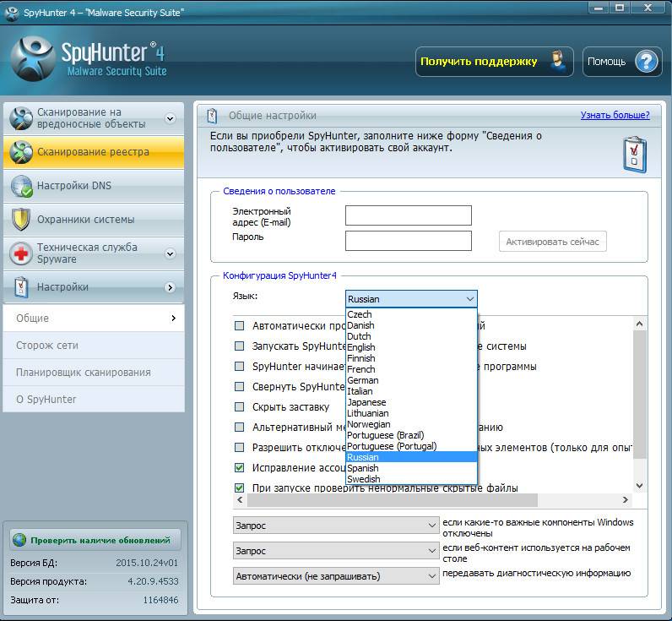Click Получить поддержку button
Image resolution: width=672 pixels, height=621 pixels.
494,62
